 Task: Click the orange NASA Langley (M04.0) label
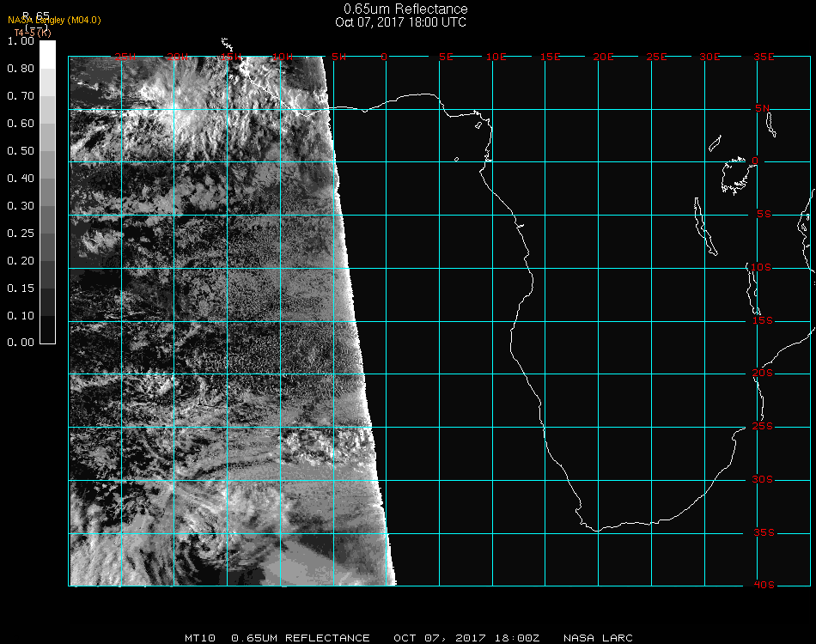54,20
